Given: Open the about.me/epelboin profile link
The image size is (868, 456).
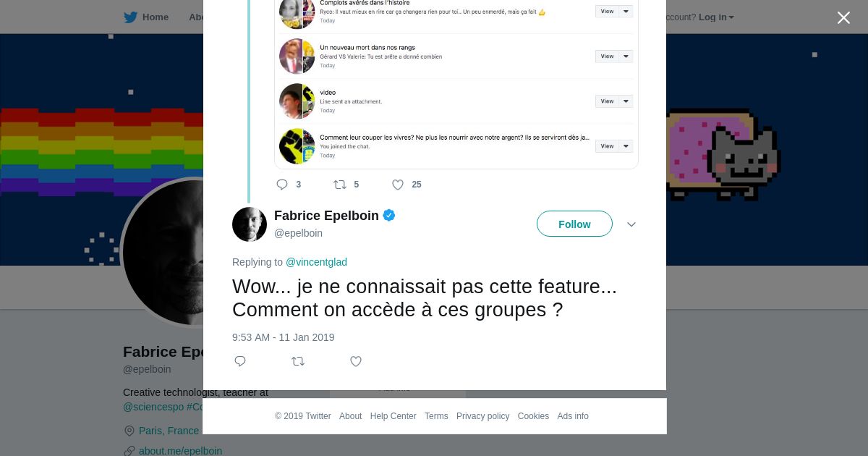Looking at the screenshot, I should pyautogui.click(x=180, y=451).
